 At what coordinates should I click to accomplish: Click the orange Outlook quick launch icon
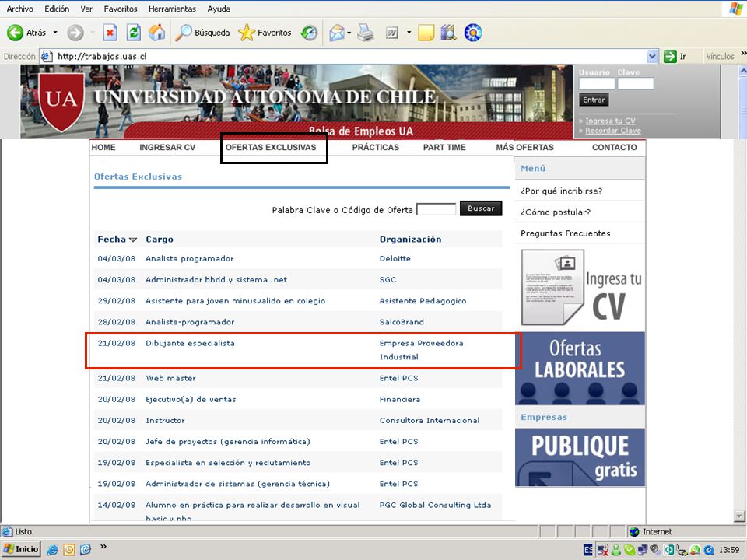69,550
